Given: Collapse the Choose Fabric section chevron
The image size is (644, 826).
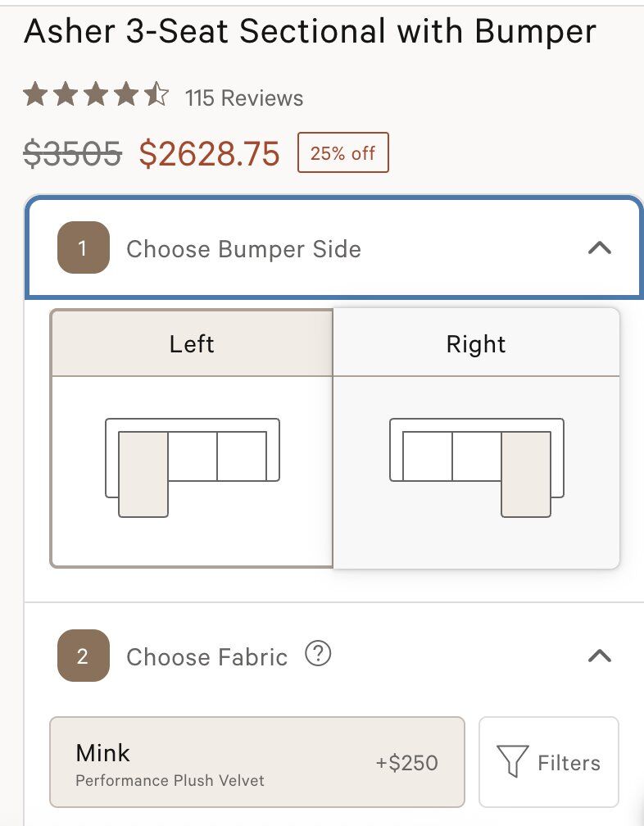Looking at the screenshot, I should [600, 656].
